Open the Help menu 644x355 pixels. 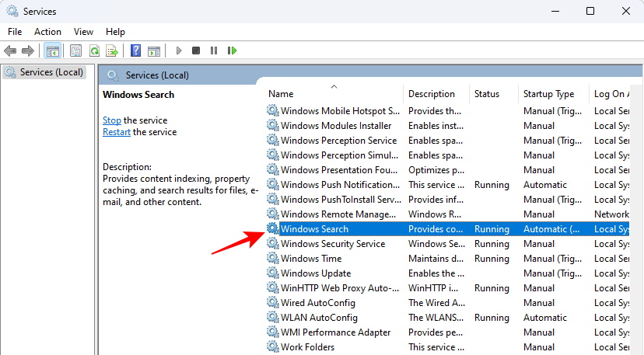(115, 32)
